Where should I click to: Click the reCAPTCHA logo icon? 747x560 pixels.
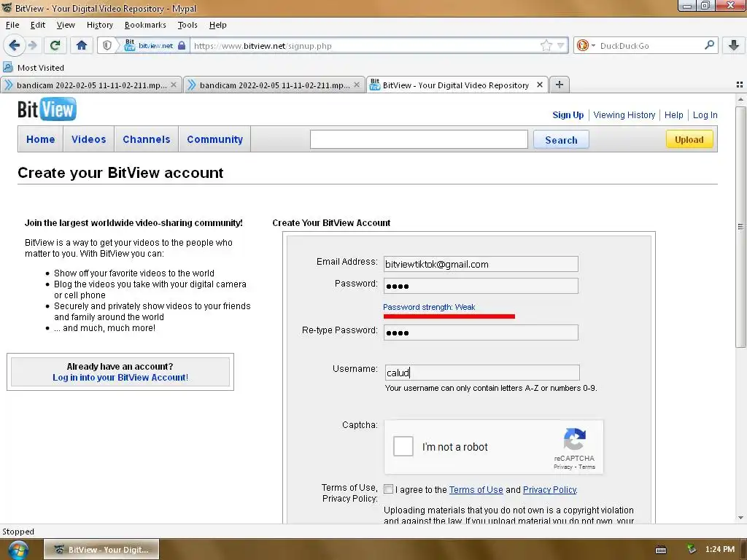click(575, 438)
